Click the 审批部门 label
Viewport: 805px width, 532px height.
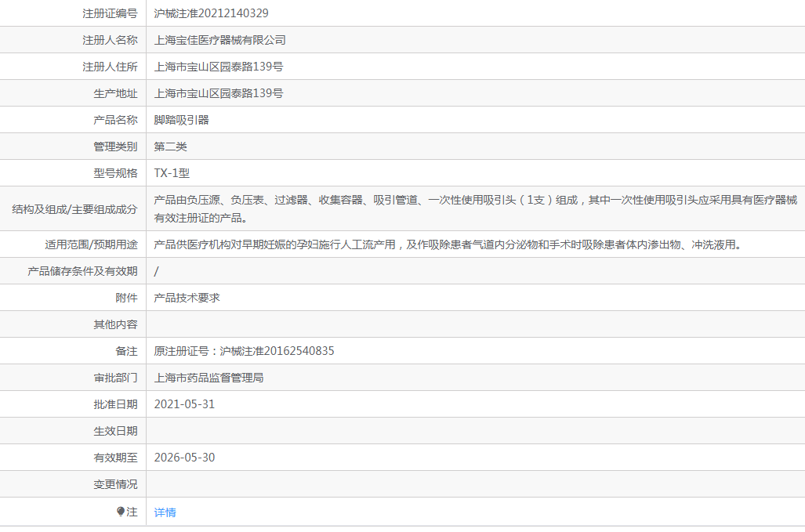pyautogui.click(x=115, y=378)
